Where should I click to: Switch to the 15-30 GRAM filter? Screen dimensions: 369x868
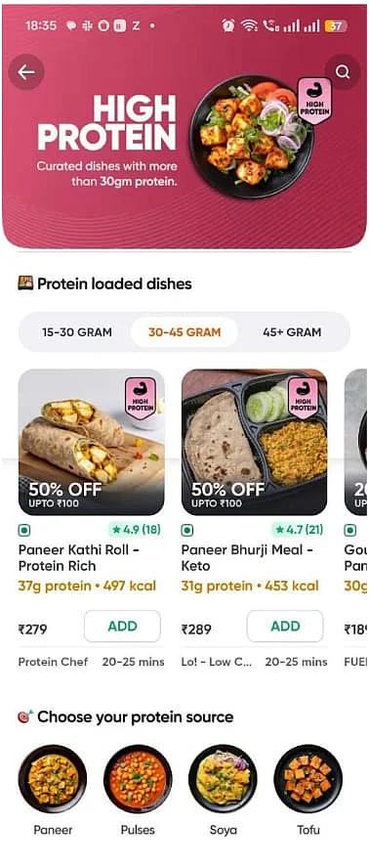pos(77,332)
